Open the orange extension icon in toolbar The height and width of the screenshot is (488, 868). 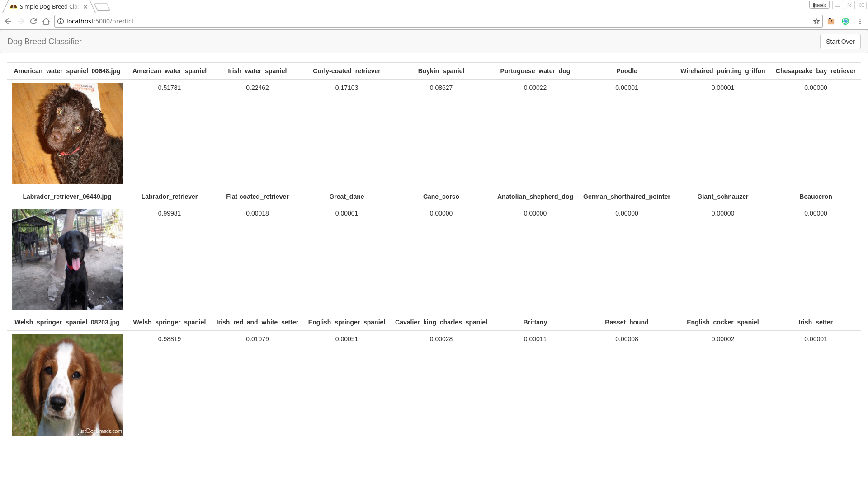pos(831,21)
